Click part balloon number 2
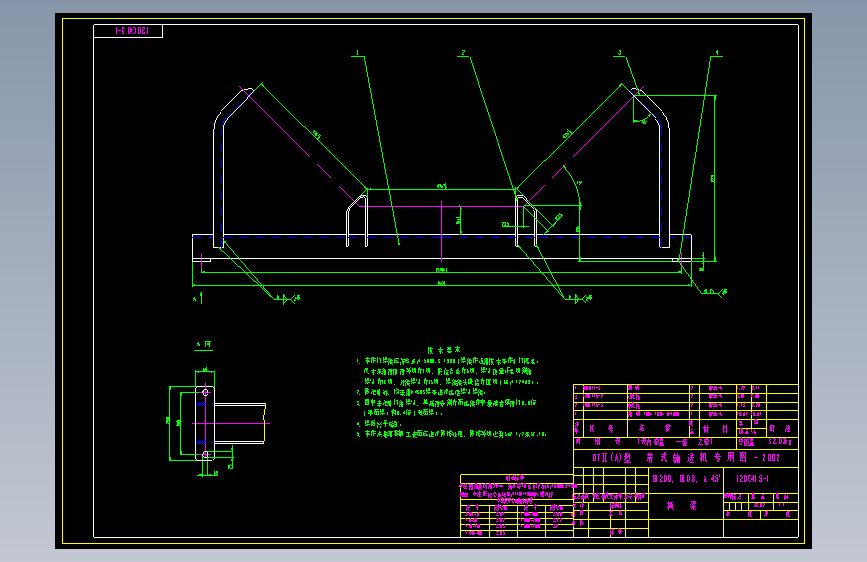 pyautogui.click(x=463, y=53)
